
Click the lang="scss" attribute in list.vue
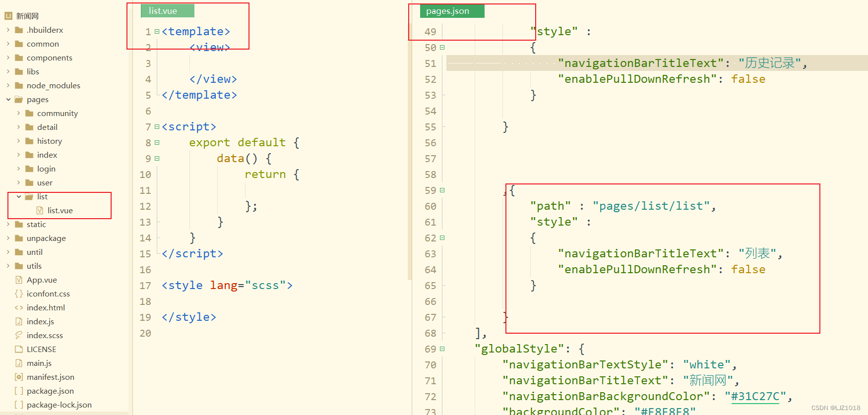point(248,285)
